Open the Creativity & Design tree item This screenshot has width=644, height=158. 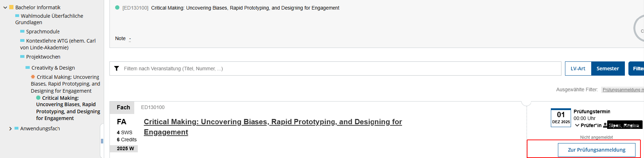53,68
